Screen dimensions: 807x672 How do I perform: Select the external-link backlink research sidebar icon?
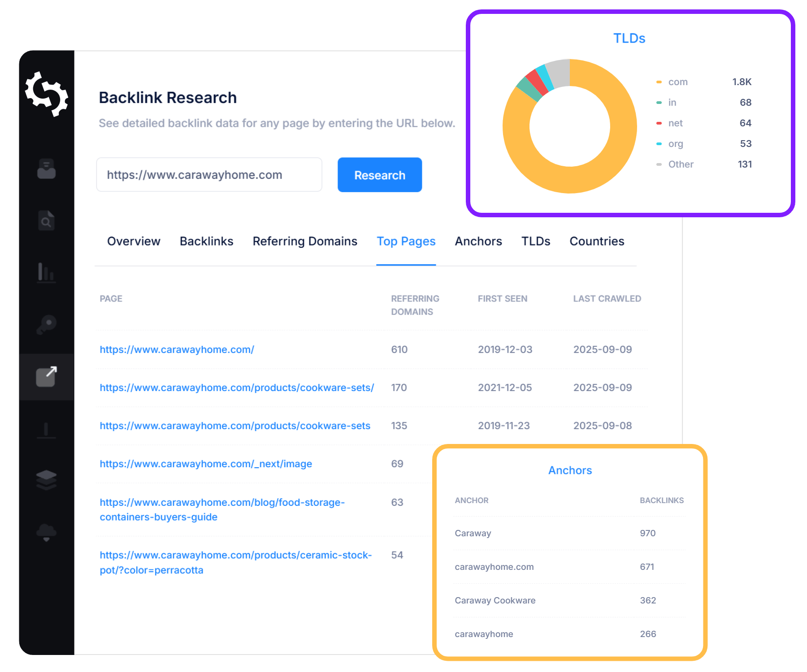click(x=46, y=376)
